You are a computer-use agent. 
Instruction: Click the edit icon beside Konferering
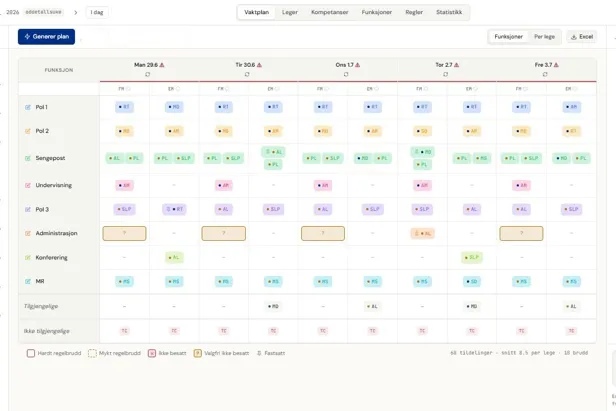point(28,258)
